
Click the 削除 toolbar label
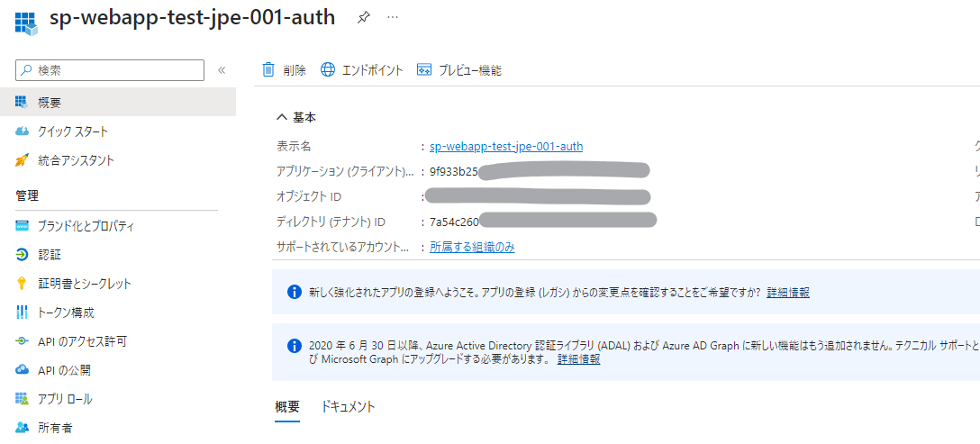pos(295,70)
